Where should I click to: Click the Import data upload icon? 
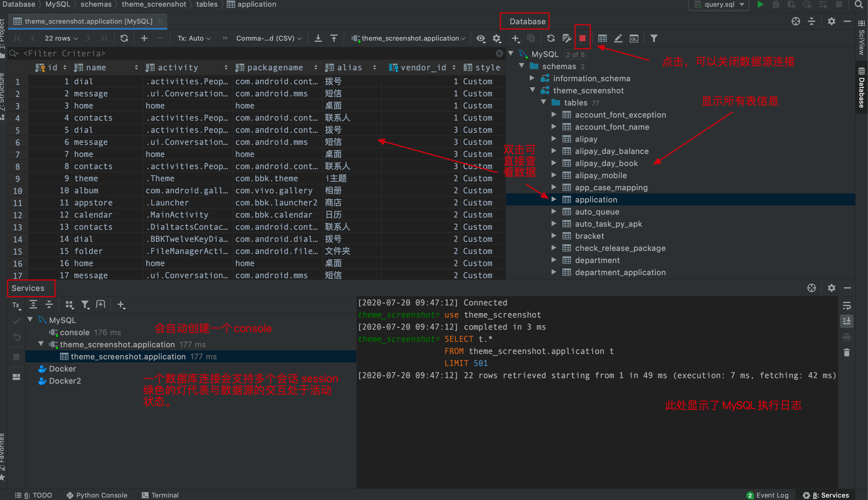[334, 38]
